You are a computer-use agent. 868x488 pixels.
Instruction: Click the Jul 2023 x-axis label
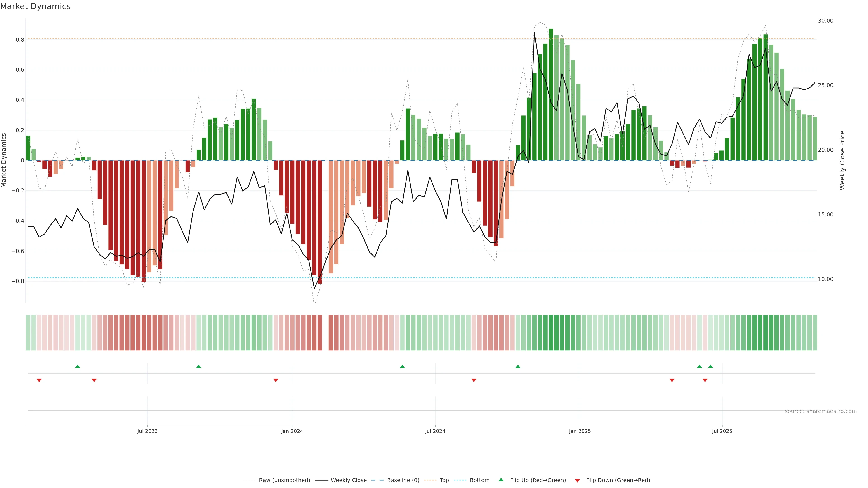click(x=147, y=431)
